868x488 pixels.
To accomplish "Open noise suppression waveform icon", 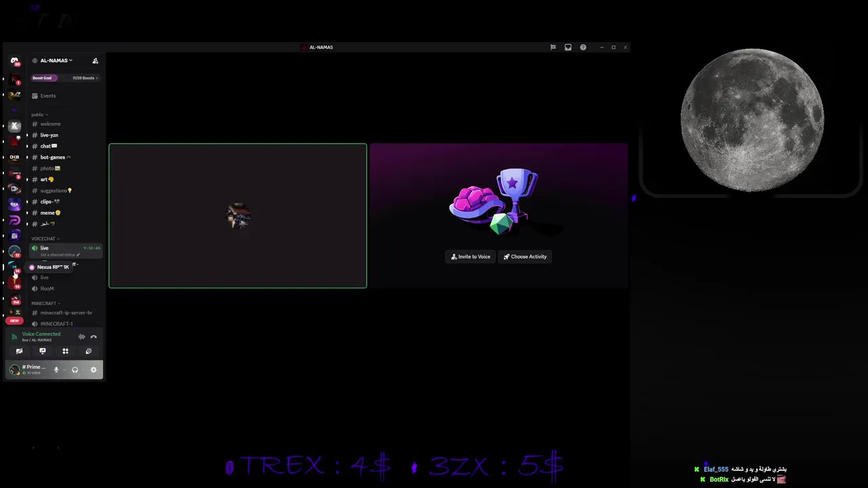I will 81,337.
